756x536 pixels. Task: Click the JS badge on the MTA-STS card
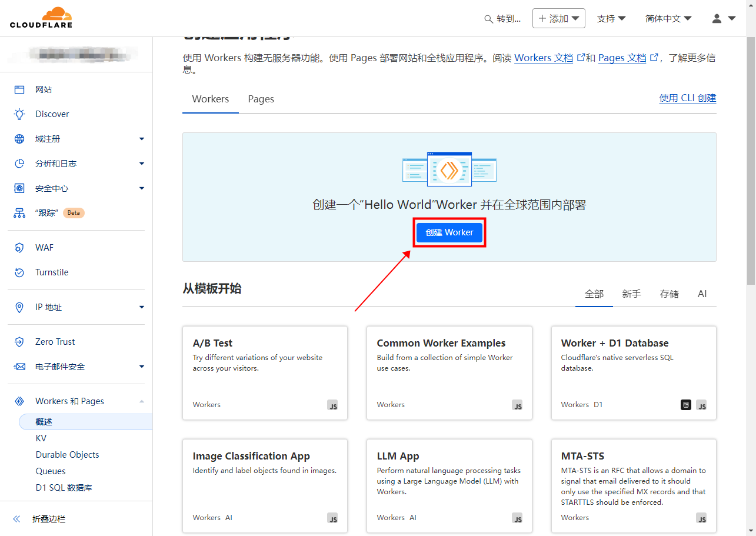click(x=701, y=518)
